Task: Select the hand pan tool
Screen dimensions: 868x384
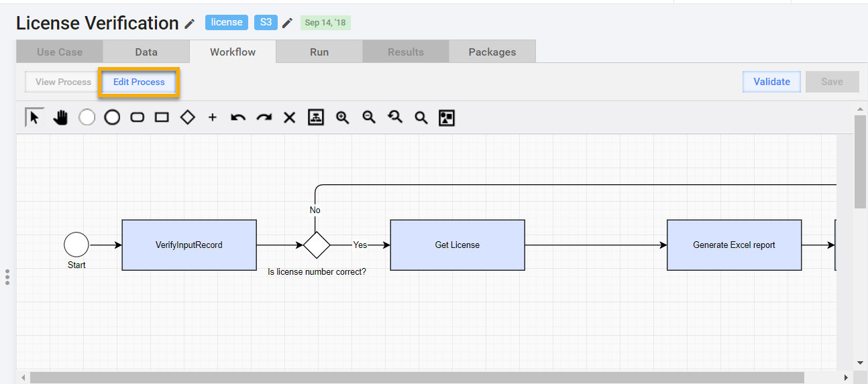Action: (x=61, y=117)
